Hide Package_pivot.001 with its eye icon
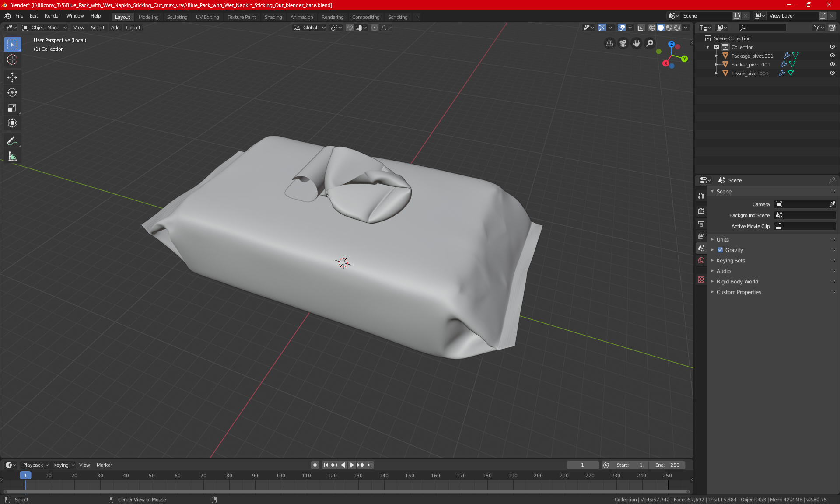The height and width of the screenshot is (504, 840). pos(832,56)
